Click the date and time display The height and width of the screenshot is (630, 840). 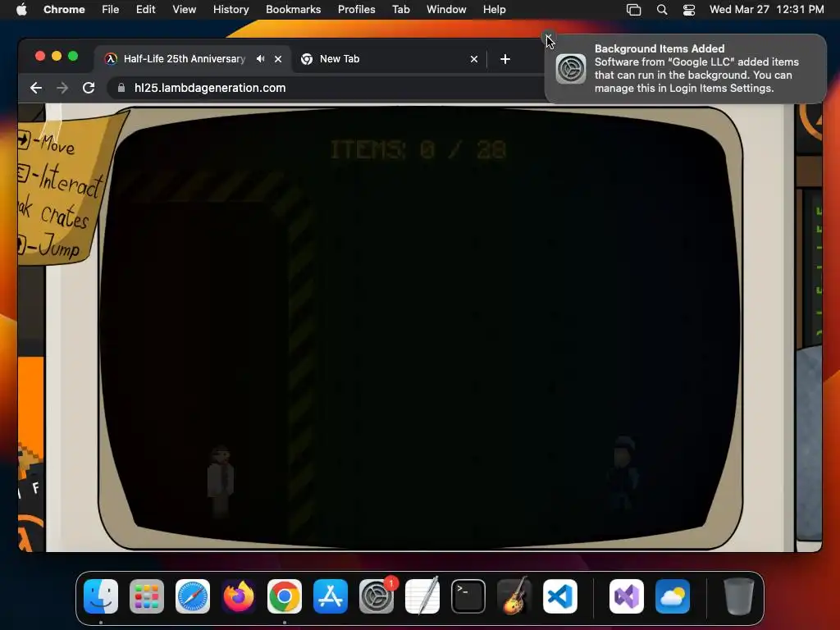(x=767, y=9)
